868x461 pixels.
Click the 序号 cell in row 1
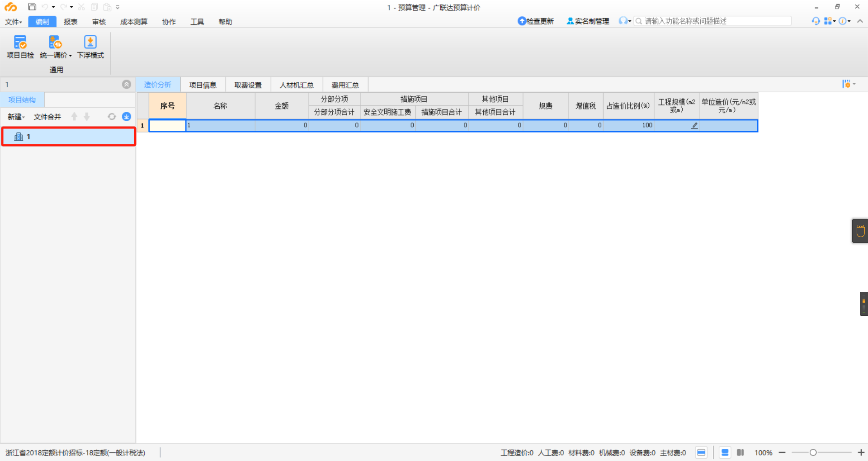[167, 125]
